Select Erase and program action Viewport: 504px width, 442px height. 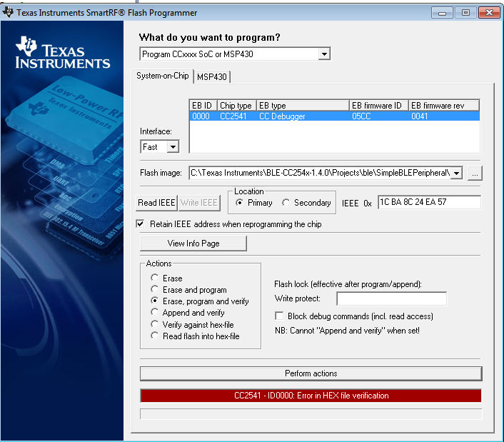pyautogui.click(x=155, y=289)
